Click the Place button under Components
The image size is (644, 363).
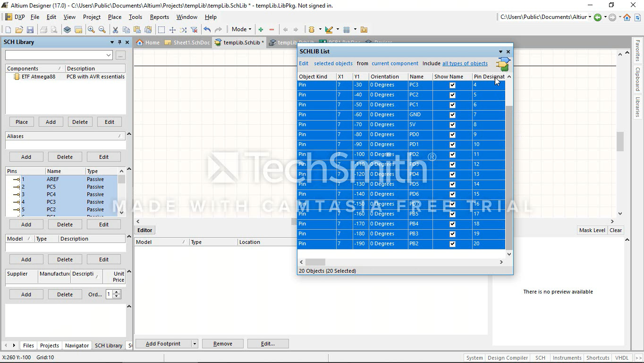click(x=22, y=122)
